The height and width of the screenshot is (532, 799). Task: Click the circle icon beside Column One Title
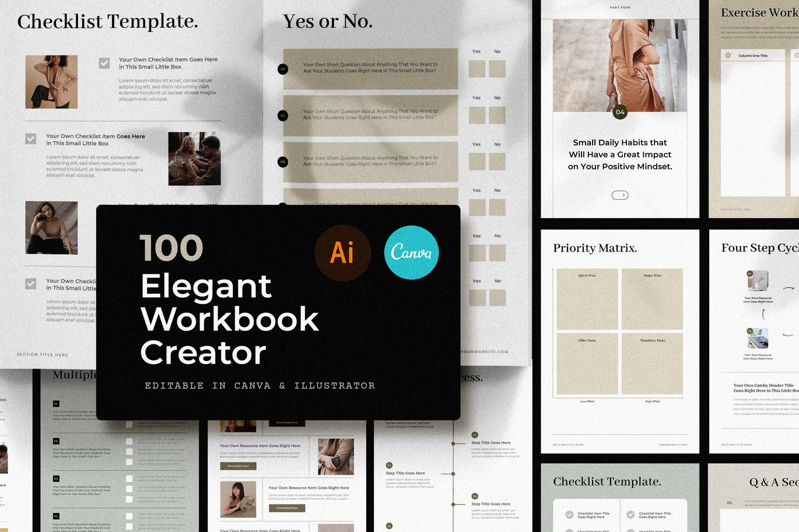point(728,55)
